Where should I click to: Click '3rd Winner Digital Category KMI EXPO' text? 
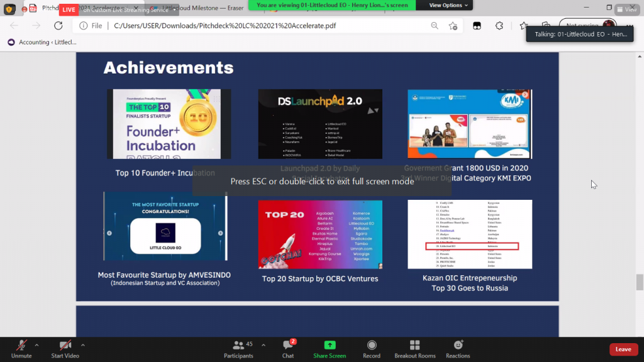[x=466, y=178]
